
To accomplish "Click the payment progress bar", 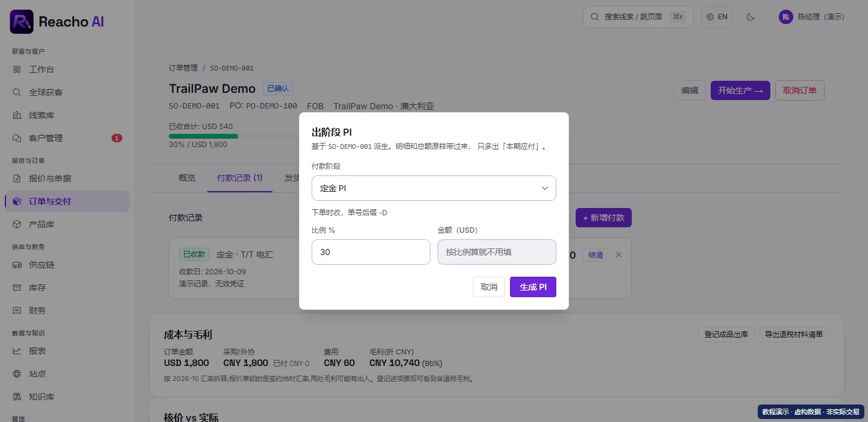I will click(234, 136).
